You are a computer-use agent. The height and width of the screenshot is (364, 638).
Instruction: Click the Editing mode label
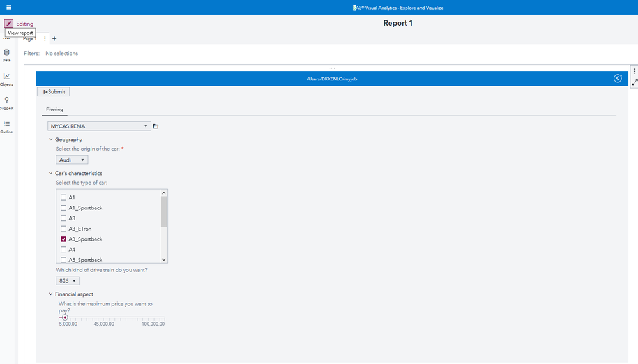coord(24,24)
